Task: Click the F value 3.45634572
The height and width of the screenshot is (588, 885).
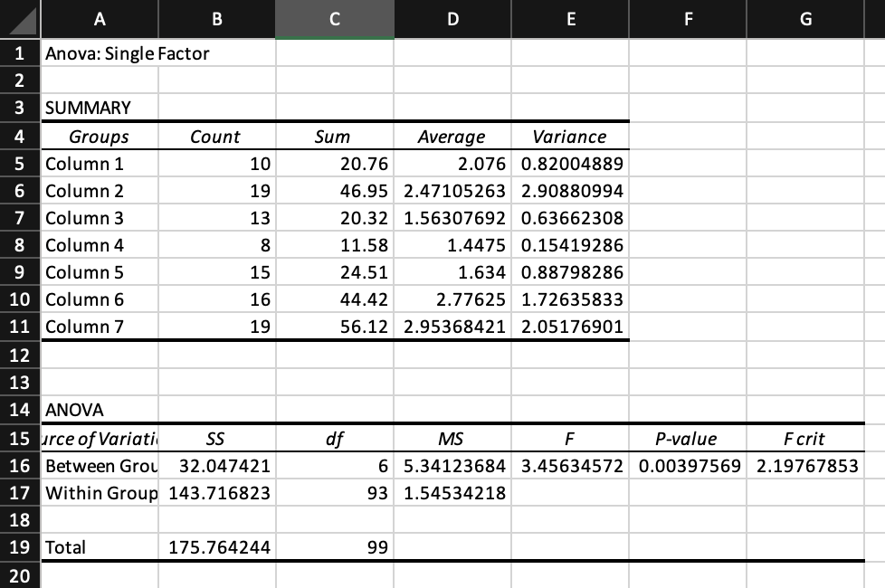Action: [x=570, y=466]
